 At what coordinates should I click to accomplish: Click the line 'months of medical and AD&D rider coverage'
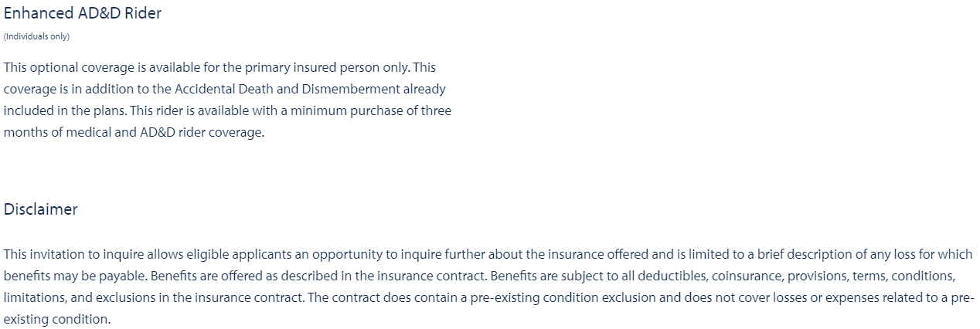(x=134, y=132)
